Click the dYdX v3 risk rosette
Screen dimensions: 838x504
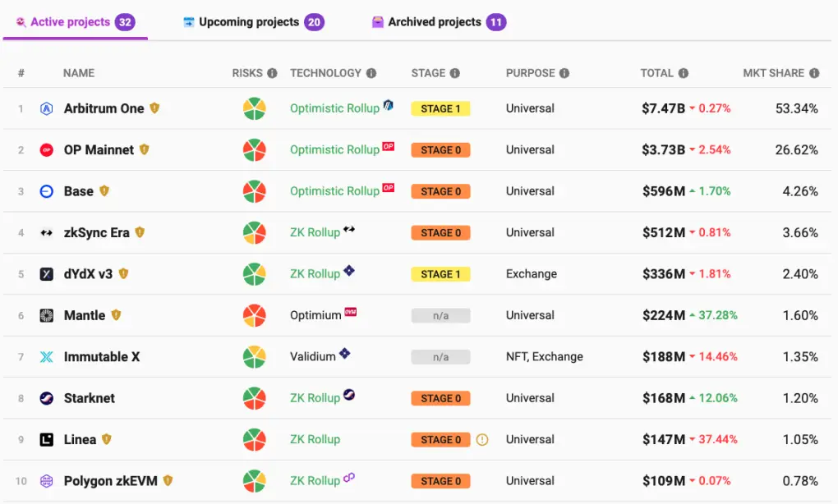pyautogui.click(x=254, y=274)
